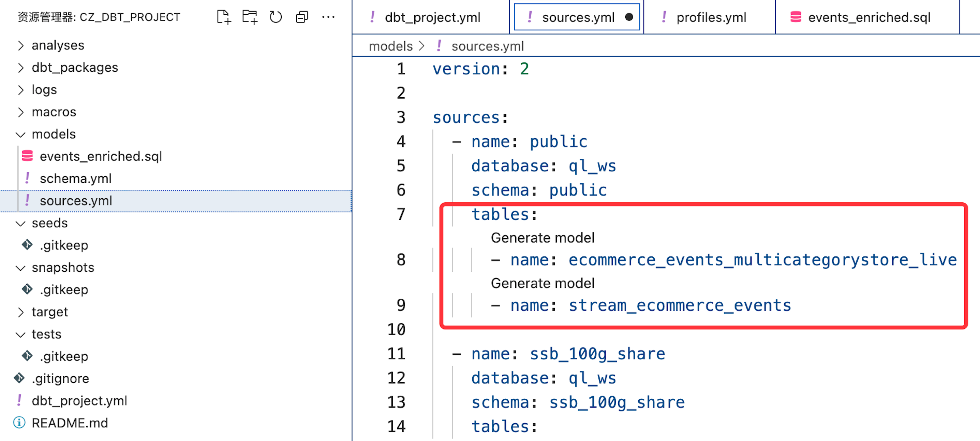Click the models breadcrumb segment
980x441 pixels.
click(x=390, y=46)
